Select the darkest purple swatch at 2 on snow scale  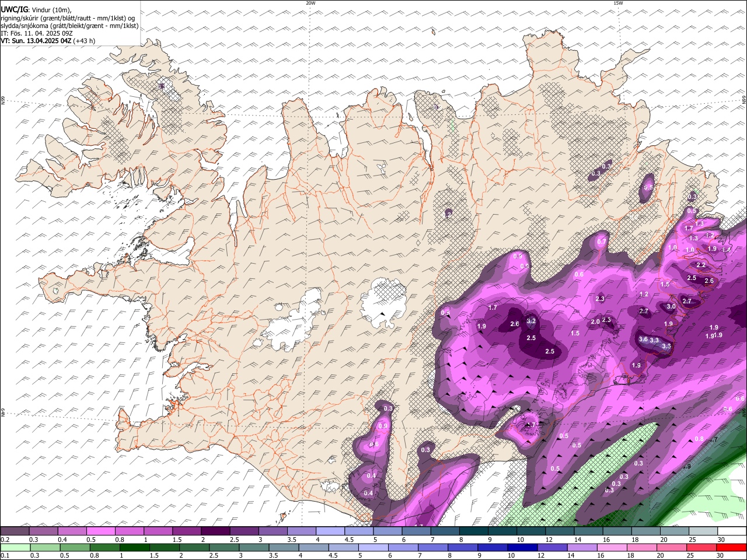pyautogui.click(x=215, y=531)
